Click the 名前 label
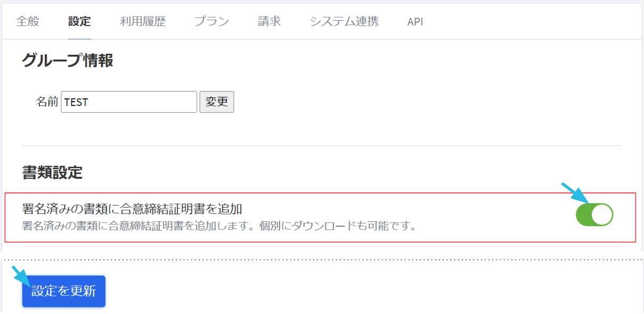The image size is (644, 314). [47, 102]
